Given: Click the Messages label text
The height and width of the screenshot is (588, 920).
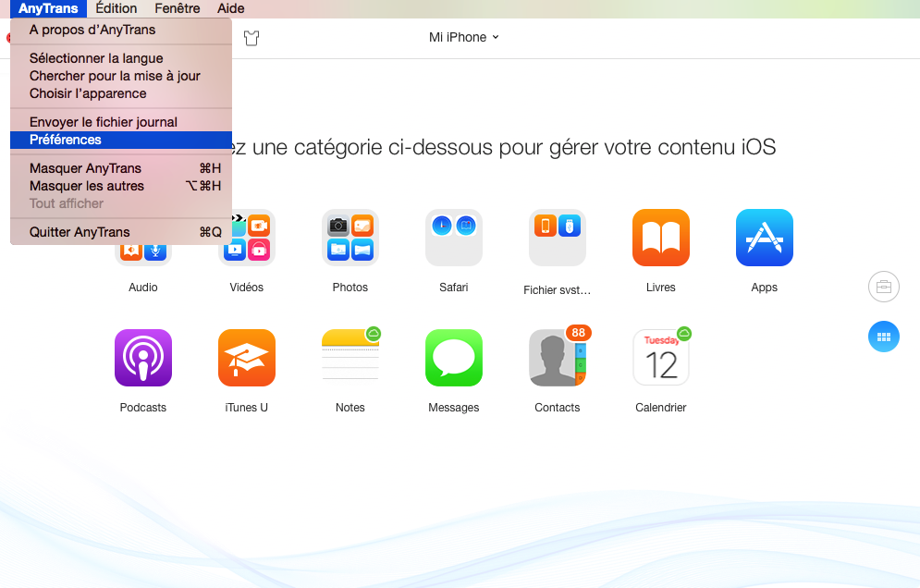Looking at the screenshot, I should [454, 408].
